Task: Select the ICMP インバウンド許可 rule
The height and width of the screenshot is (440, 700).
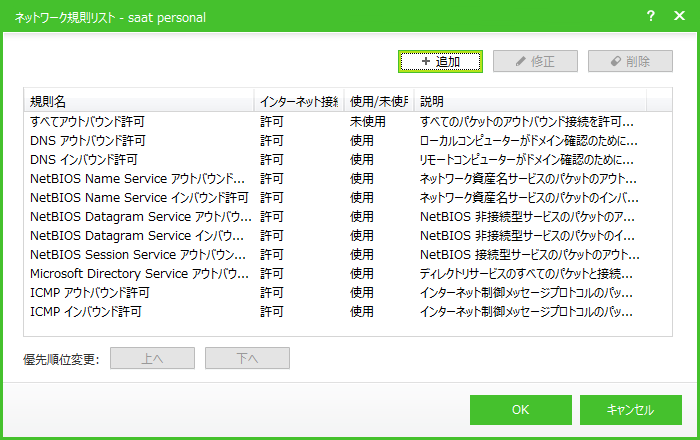Action: point(348,311)
